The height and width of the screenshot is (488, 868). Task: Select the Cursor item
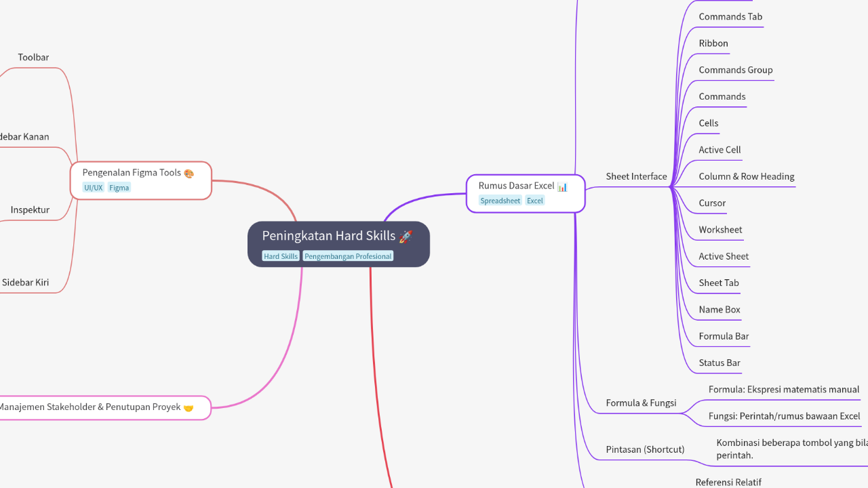(x=712, y=203)
